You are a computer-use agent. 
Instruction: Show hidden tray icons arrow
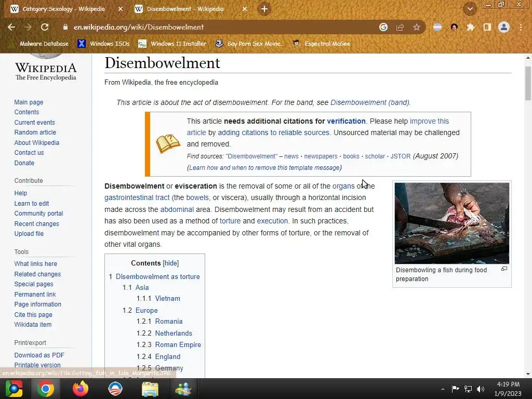[x=443, y=389]
